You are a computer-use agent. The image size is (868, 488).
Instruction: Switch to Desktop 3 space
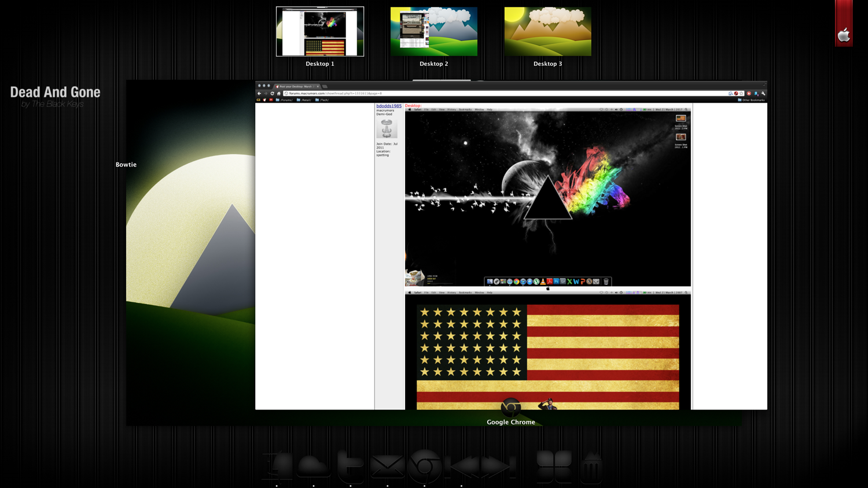pos(548,31)
